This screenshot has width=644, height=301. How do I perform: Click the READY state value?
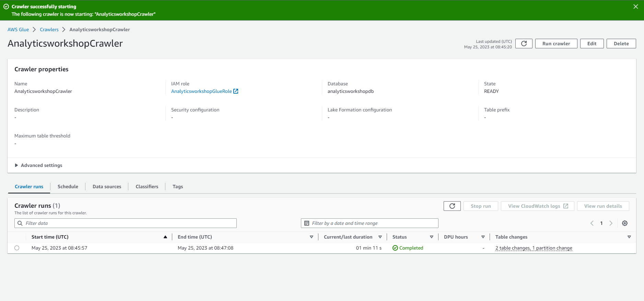491,91
